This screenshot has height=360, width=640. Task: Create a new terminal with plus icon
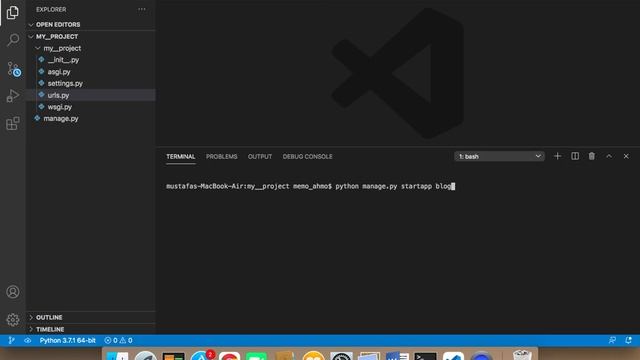(x=557, y=156)
